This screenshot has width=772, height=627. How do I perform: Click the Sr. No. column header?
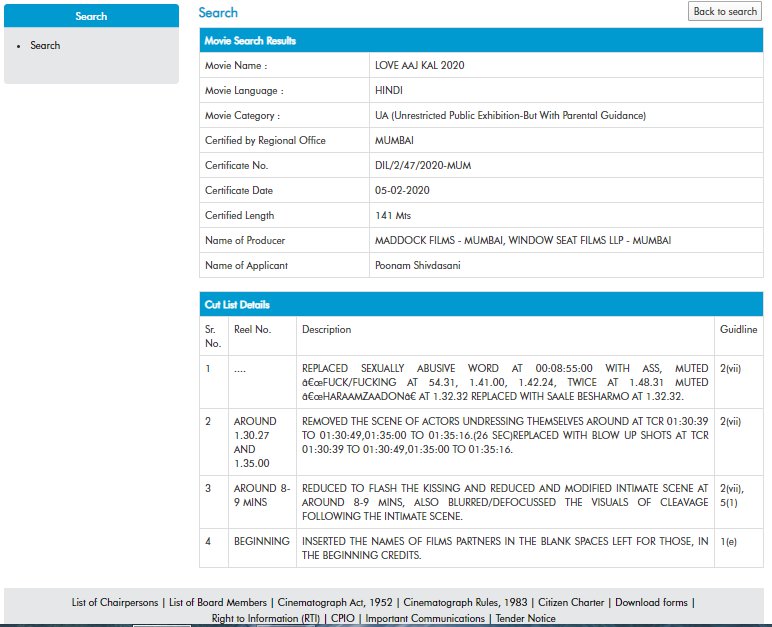[x=213, y=336]
